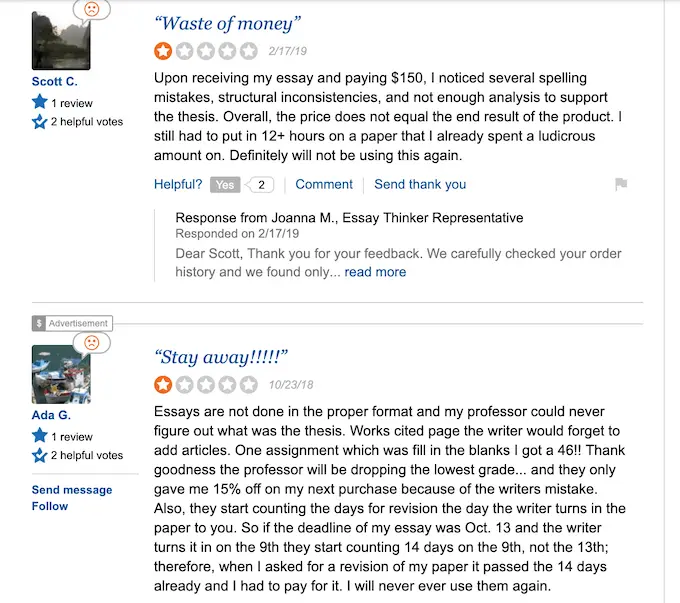Click the sad face icon above Ada's avatar
680x603 pixels.
(92, 342)
